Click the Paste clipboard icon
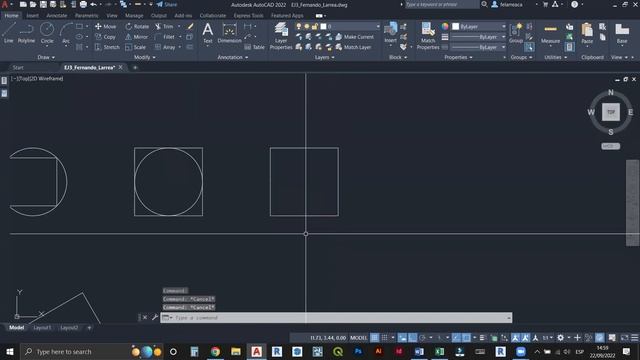 pos(587,33)
